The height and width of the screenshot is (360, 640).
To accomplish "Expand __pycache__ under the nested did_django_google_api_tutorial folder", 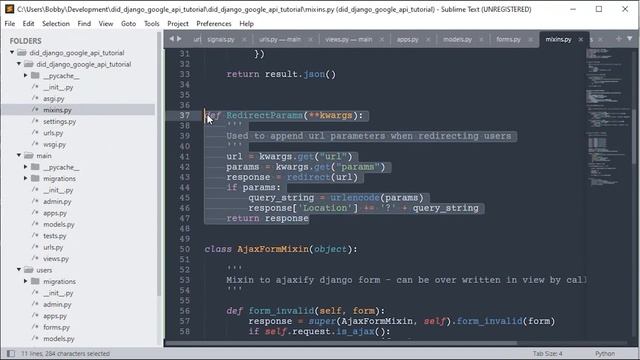I will click(25, 76).
